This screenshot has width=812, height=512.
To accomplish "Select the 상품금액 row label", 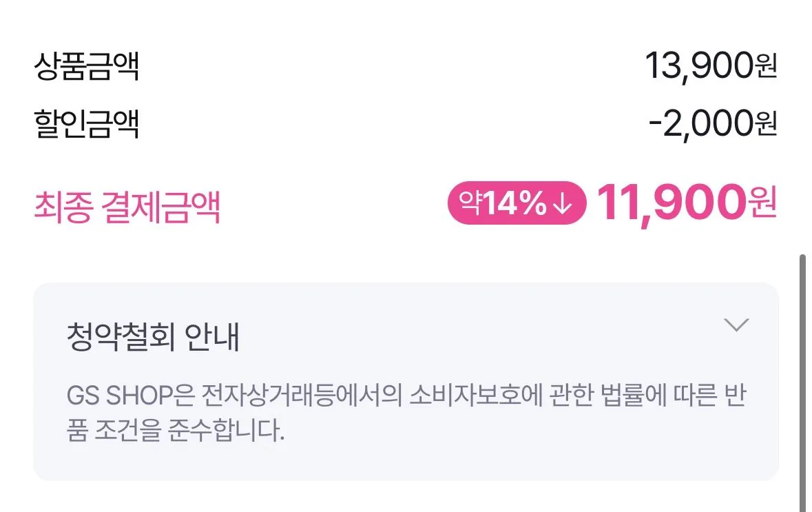I will [86, 67].
